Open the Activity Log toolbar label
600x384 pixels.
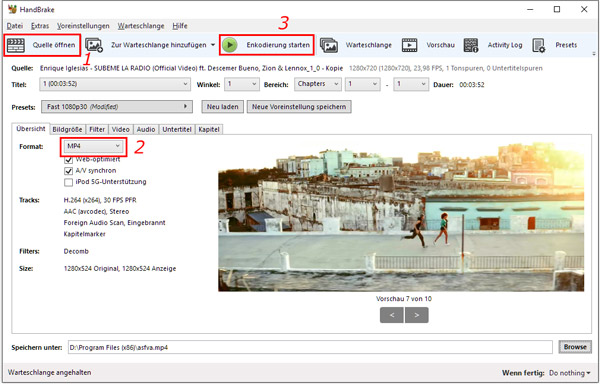pyautogui.click(x=505, y=45)
